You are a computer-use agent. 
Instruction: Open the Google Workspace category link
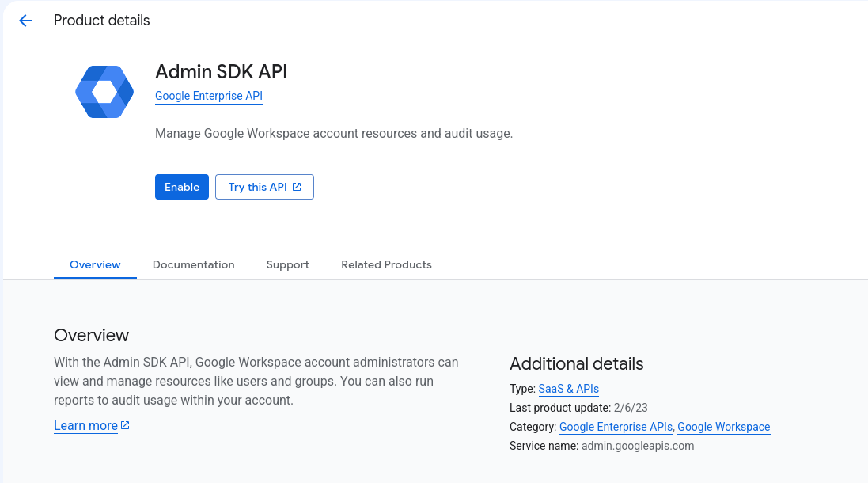723,427
